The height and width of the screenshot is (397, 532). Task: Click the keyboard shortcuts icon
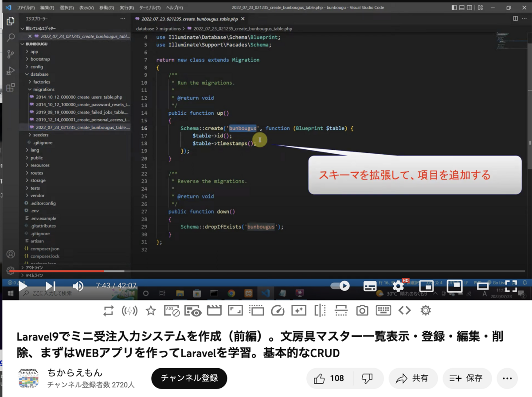(x=383, y=311)
